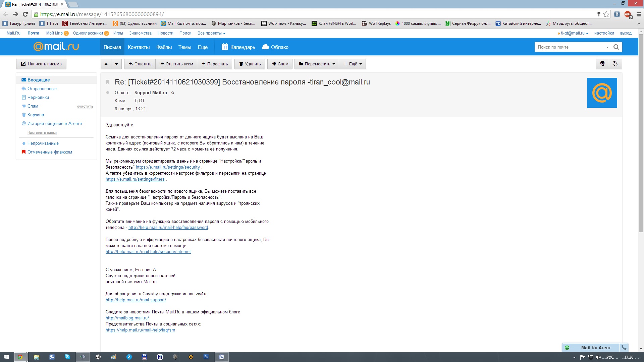The height and width of the screenshot is (362, 644).
Task: Open Спам folder in sidebar
Action: 33,106
